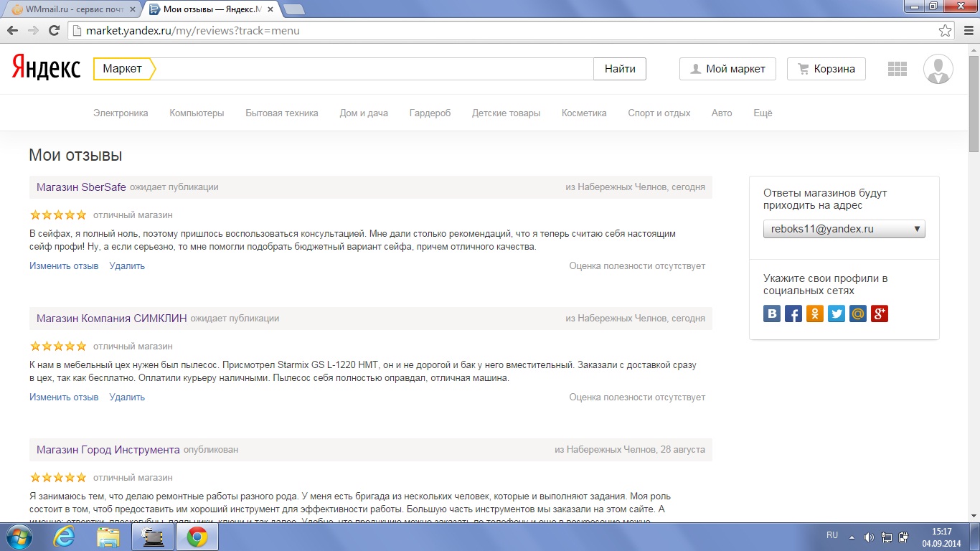Open the reboks11@yandex.ru address dropdown
This screenshot has width=980, height=551.
click(844, 229)
